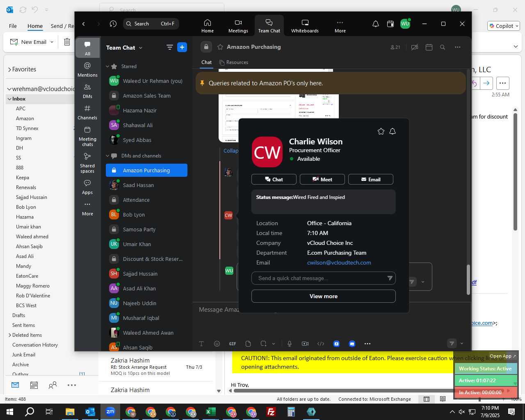
Task: Open View more on contact card
Action: click(324, 296)
